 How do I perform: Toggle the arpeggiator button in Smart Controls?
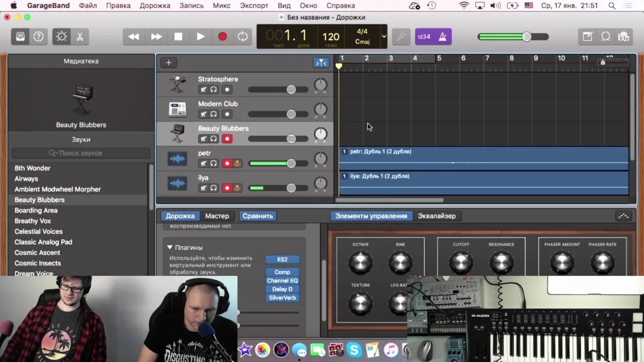623,216
